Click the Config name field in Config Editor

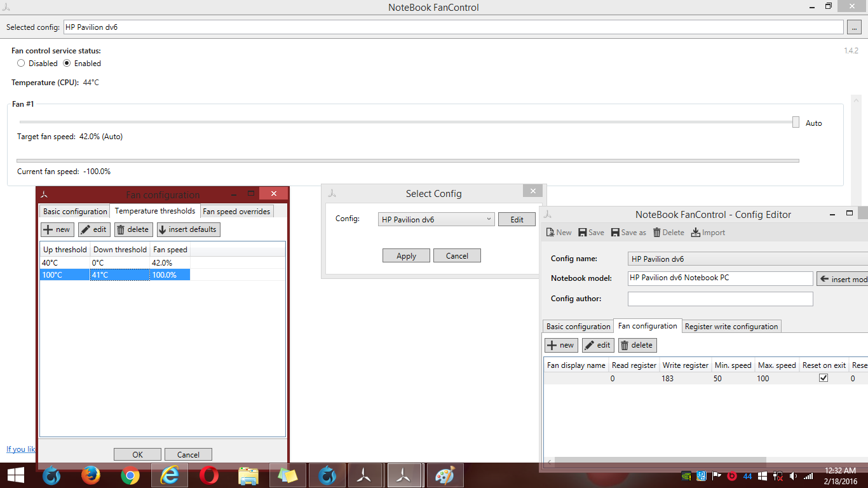coord(747,259)
